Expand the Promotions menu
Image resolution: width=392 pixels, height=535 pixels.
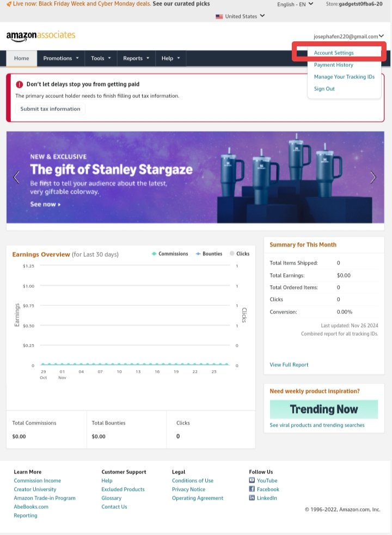(61, 58)
